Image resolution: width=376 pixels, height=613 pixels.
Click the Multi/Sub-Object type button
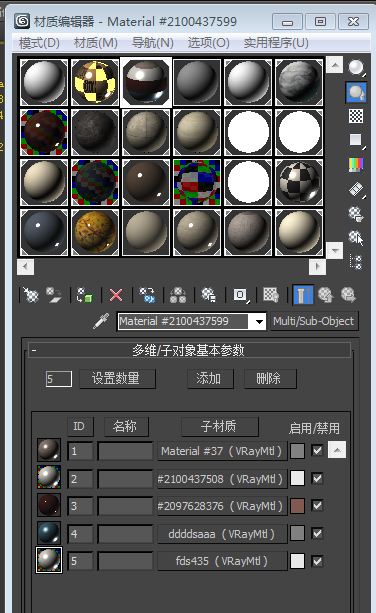coord(314,321)
